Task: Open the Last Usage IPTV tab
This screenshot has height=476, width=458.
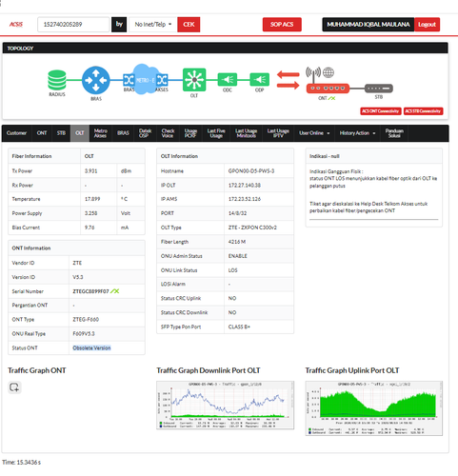Action: (278, 133)
